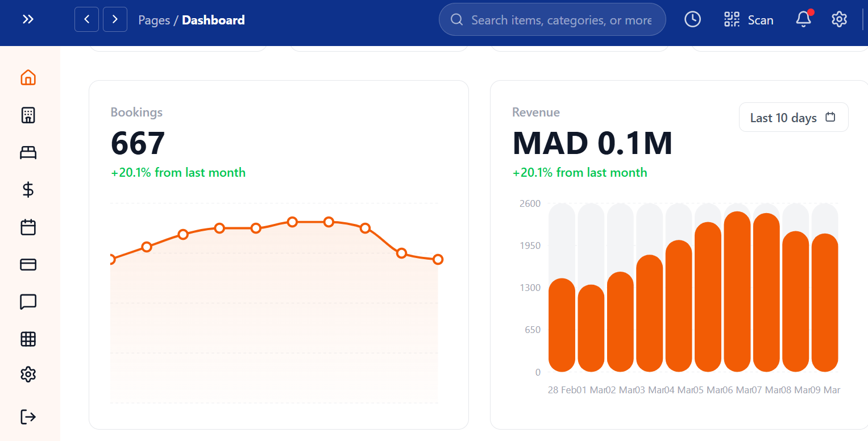This screenshot has height=441, width=868.
Task: Open the sidebar settings gear icon
Action: pos(28,375)
